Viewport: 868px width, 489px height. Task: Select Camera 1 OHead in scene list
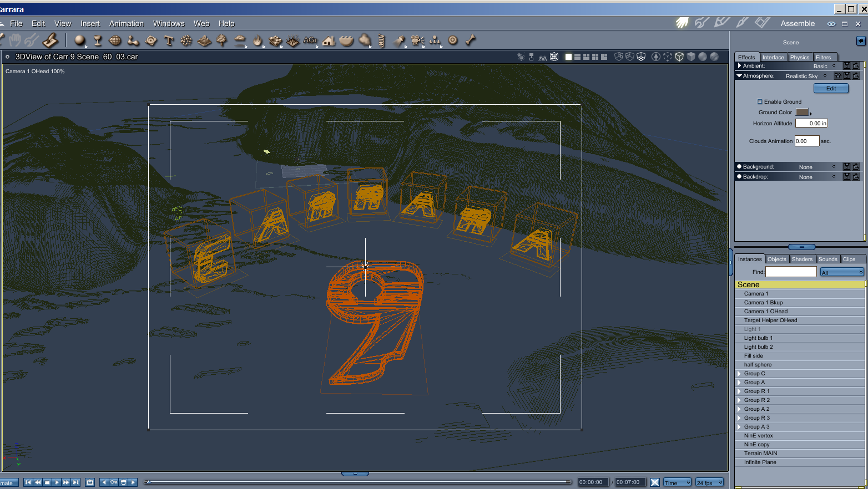point(800,312)
